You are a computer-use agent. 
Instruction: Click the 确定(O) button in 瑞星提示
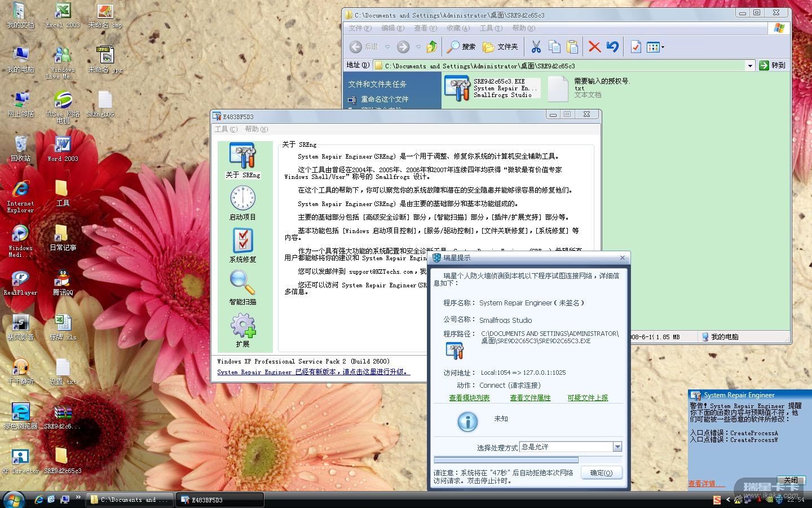(601, 472)
